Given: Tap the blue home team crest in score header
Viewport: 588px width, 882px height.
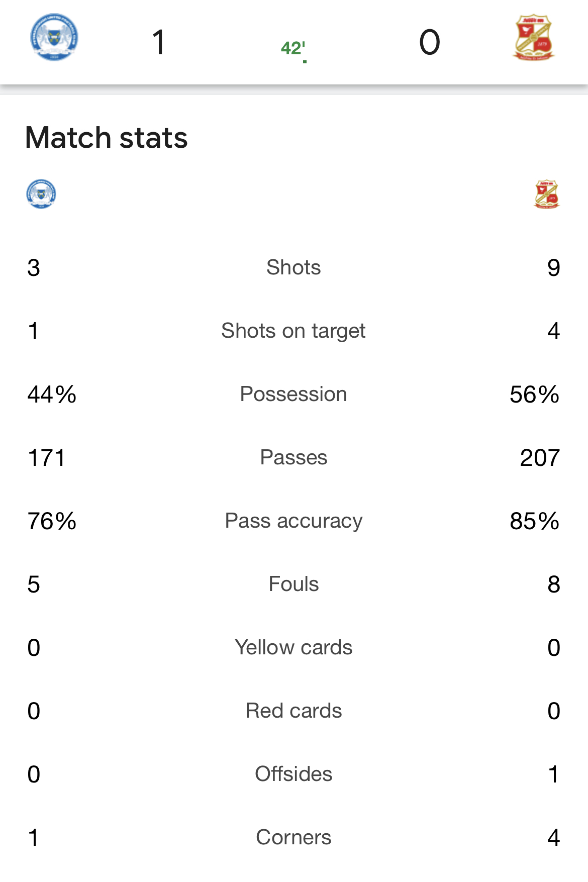Looking at the screenshot, I should coord(54,38).
